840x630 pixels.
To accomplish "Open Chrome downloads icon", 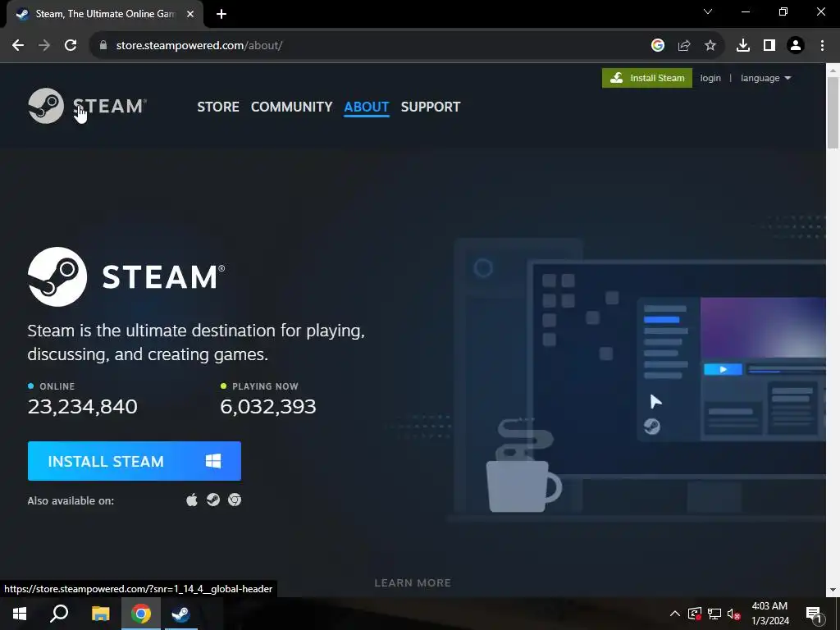I will click(743, 45).
